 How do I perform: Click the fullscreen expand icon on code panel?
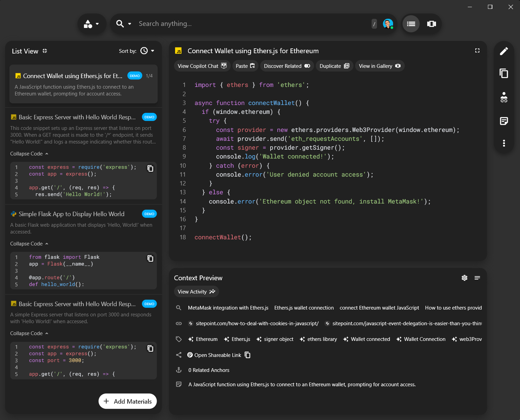(477, 50)
